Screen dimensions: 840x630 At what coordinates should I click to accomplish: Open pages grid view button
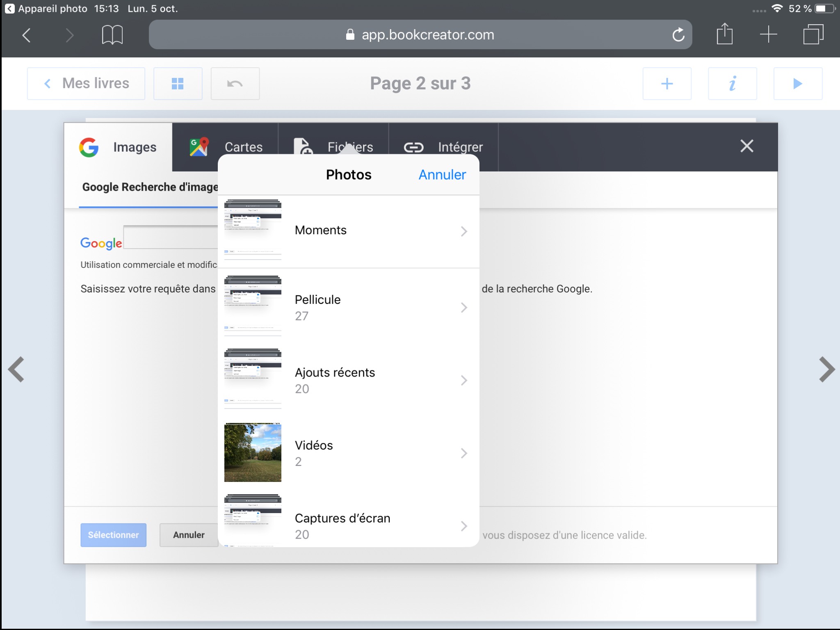point(178,84)
